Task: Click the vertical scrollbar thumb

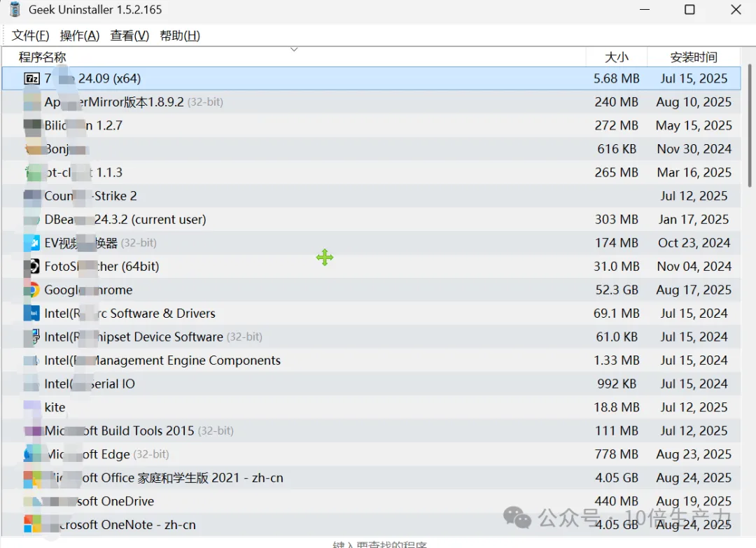Action: coord(750,125)
